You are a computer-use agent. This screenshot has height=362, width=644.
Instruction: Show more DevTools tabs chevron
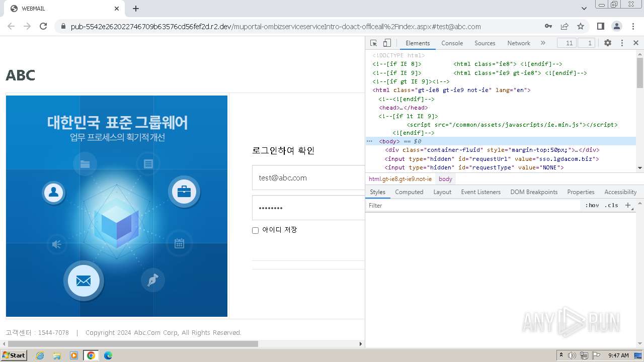[543, 43]
